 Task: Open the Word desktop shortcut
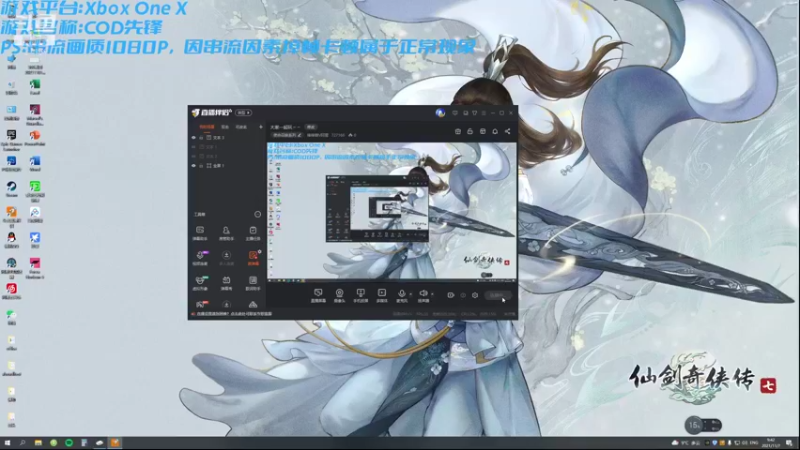35,163
